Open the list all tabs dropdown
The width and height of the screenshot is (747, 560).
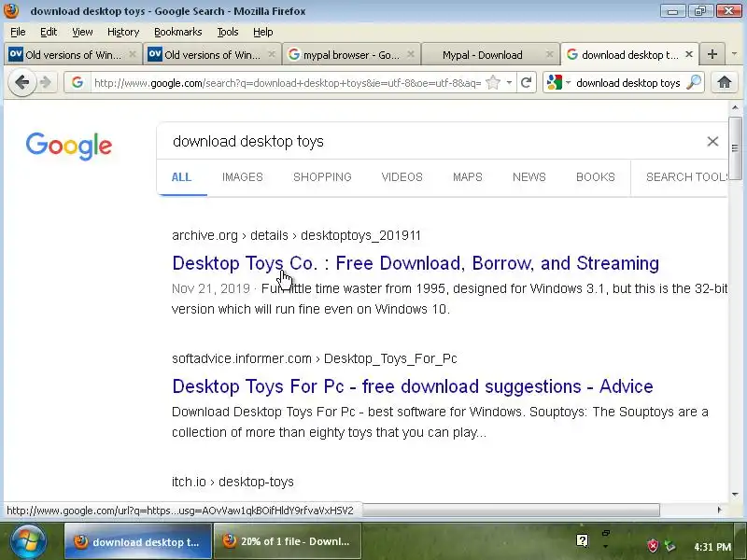click(734, 54)
